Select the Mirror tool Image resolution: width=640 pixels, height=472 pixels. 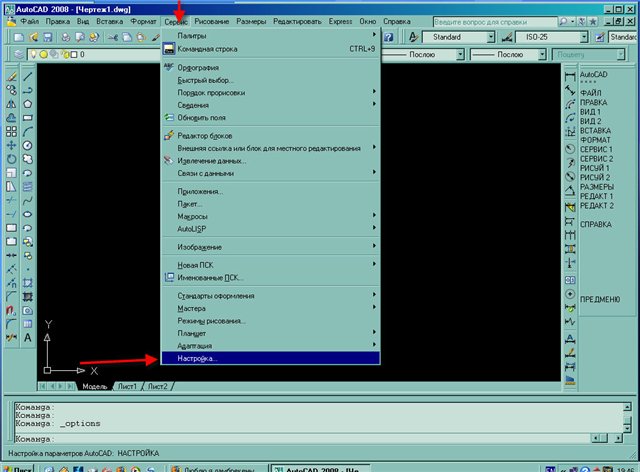pos(10,102)
